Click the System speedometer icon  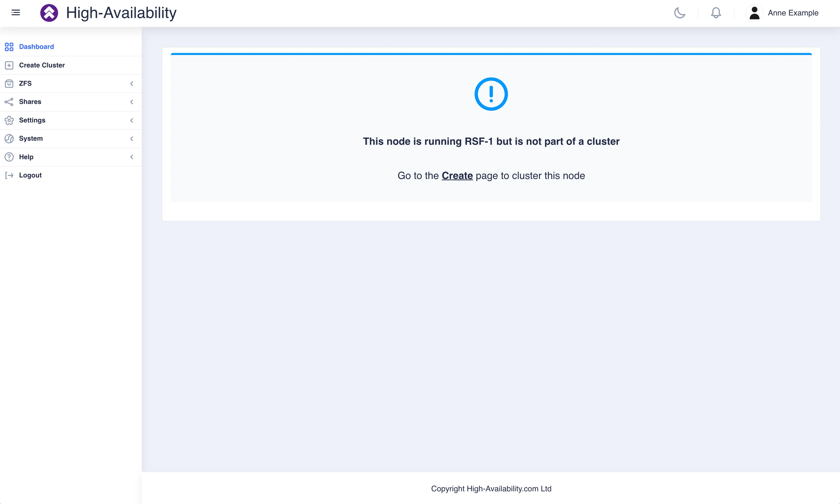9,138
